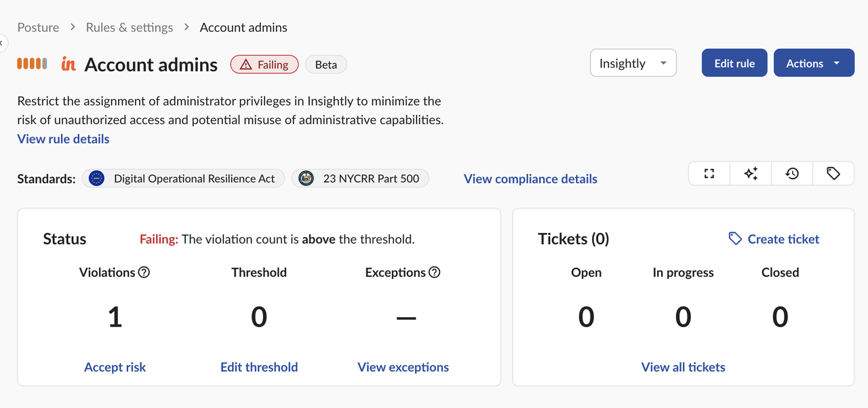Click the orange severity bars indicator
Screen dimensions: 868x408
pos(32,64)
